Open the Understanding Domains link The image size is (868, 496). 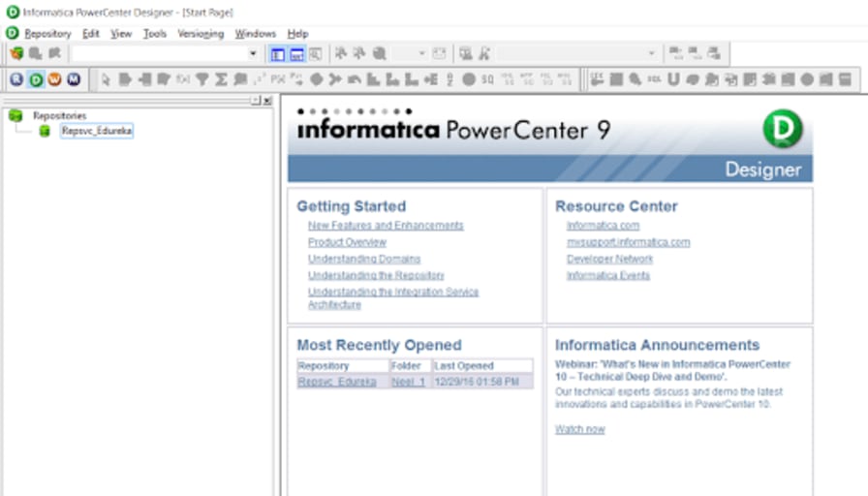click(x=364, y=259)
